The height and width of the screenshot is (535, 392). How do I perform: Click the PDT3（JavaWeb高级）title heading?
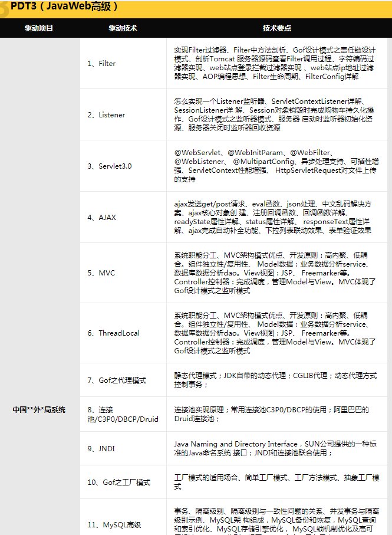click(x=65, y=7)
